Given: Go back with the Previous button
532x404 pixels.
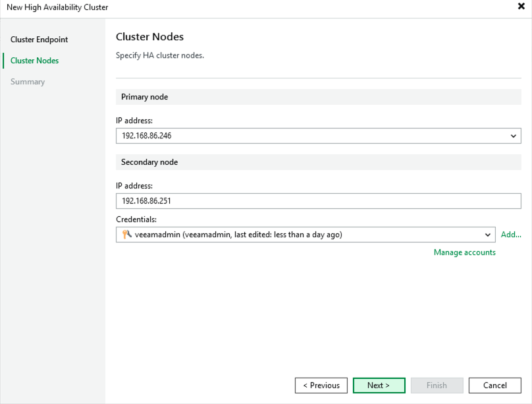Looking at the screenshot, I should click(x=321, y=386).
